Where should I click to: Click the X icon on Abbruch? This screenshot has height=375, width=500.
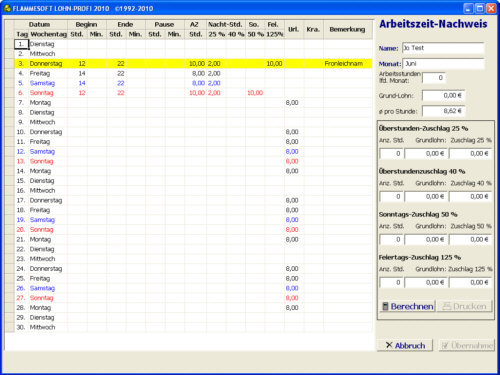(x=389, y=345)
